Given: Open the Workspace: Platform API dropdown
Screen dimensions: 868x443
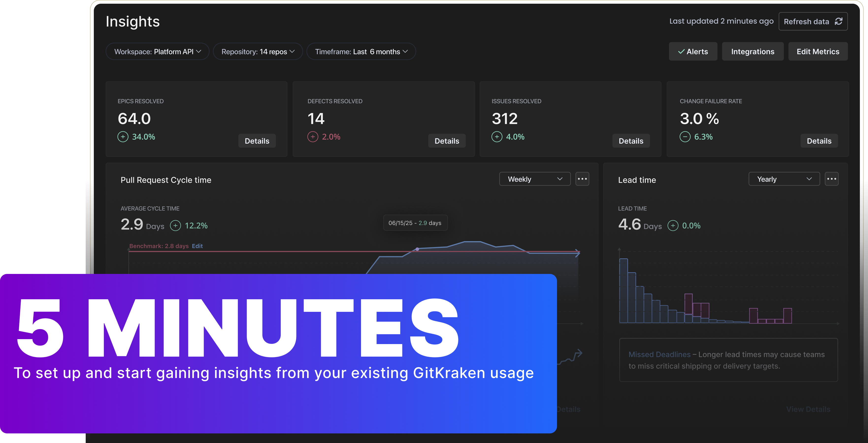Looking at the screenshot, I should 157,51.
